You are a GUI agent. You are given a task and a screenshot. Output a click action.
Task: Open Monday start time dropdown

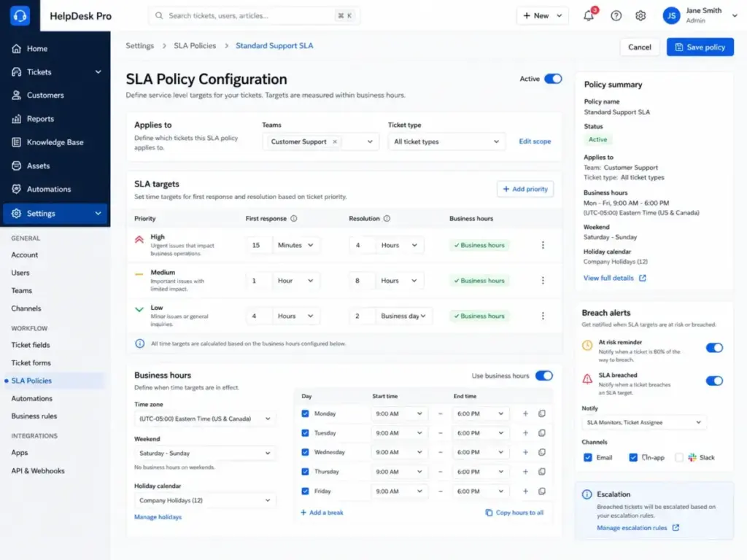coord(399,413)
